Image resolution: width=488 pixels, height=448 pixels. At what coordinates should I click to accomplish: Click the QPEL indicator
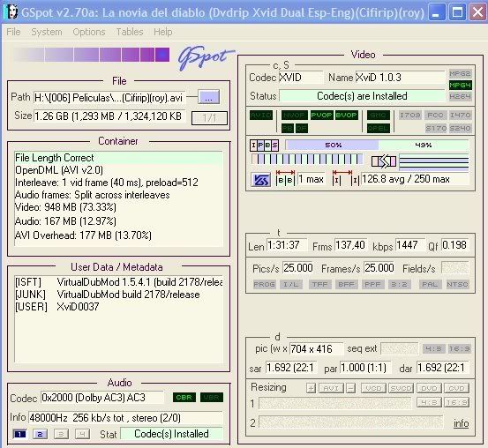click(379, 128)
